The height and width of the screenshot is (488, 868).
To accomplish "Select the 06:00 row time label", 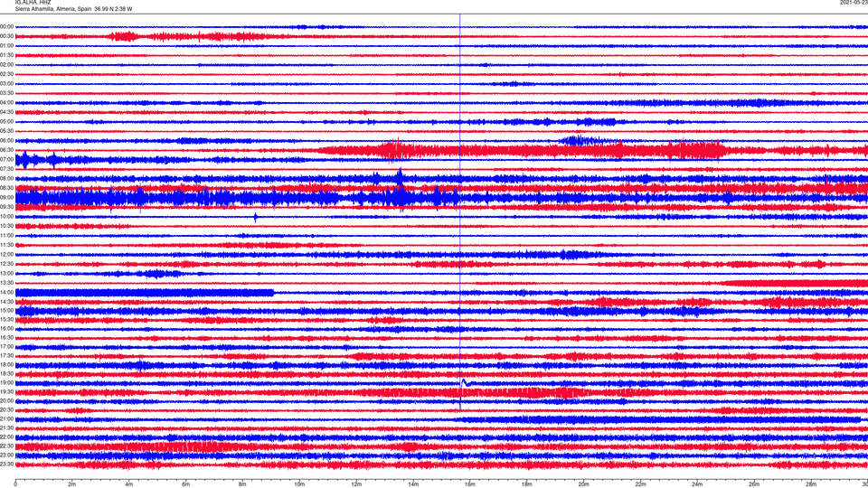I will (x=6, y=141).
